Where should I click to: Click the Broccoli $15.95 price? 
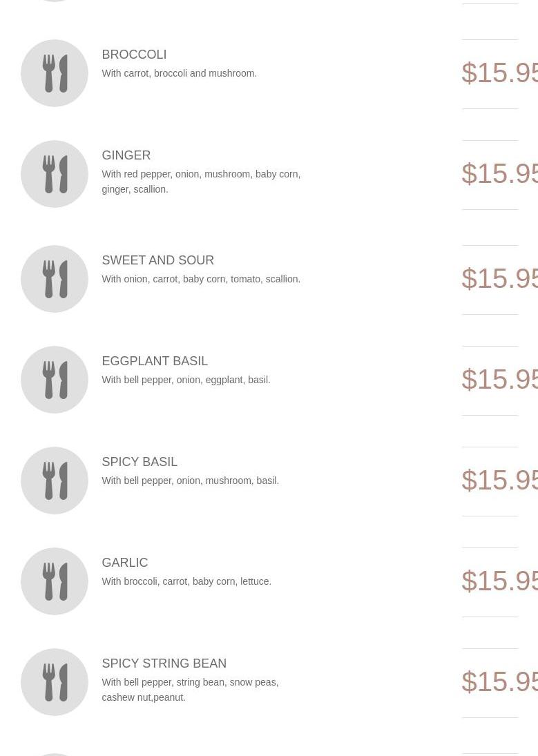point(499,72)
